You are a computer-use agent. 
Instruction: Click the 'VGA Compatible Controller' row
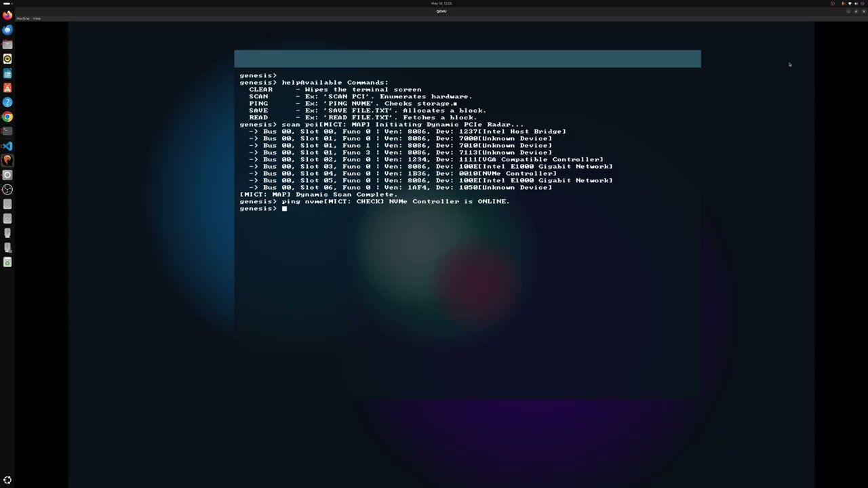point(426,159)
